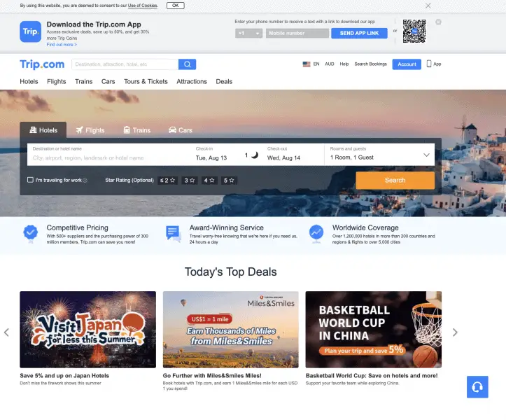Click the orange Search button
The width and height of the screenshot is (506, 420).
click(x=395, y=180)
